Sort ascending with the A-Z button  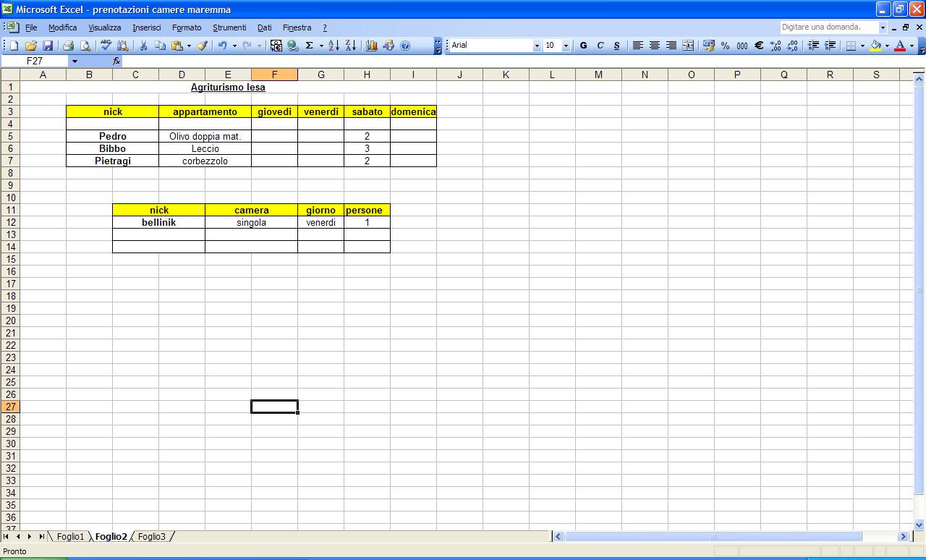coord(334,46)
